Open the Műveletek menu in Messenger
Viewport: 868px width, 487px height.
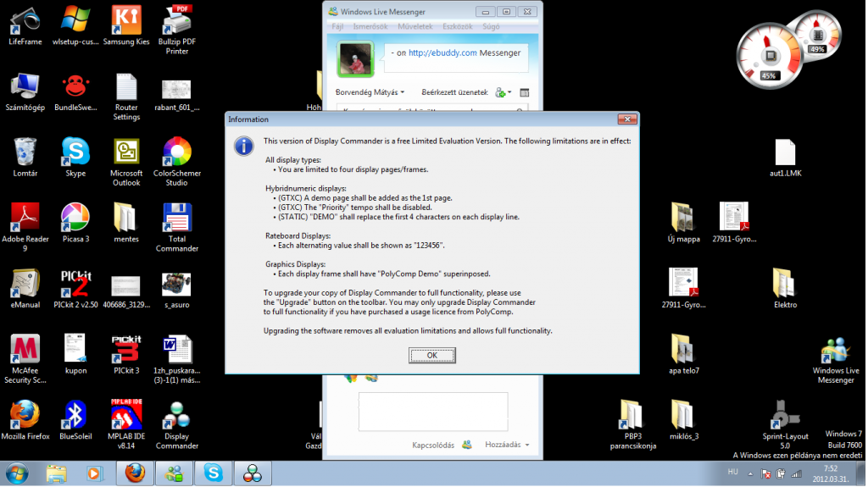[x=415, y=26]
